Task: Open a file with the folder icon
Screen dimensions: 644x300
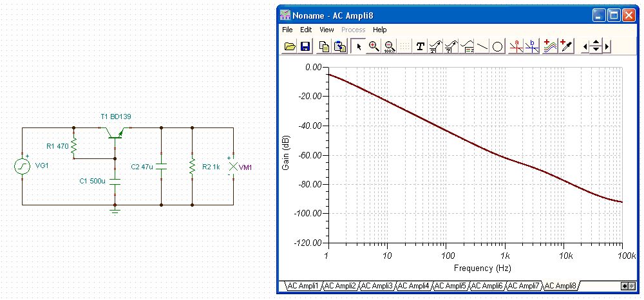Action: click(x=290, y=46)
